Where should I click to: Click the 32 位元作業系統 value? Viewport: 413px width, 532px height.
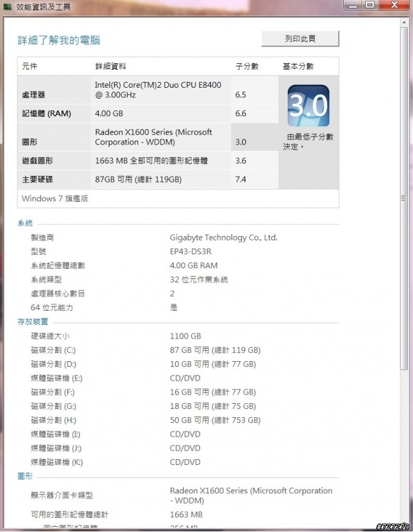coord(199,280)
